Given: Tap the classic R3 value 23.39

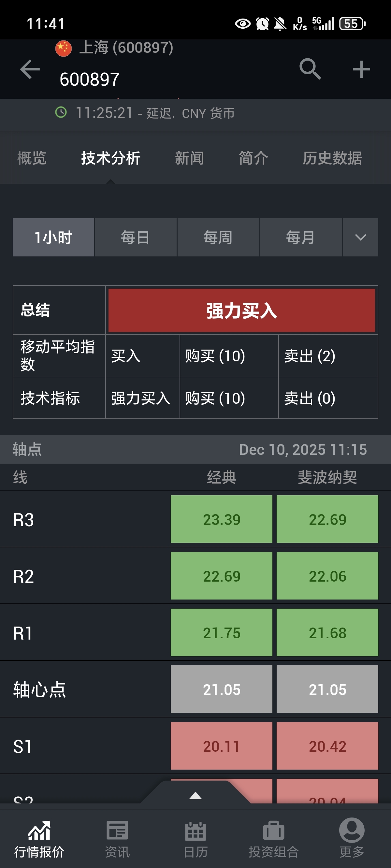Looking at the screenshot, I should (x=221, y=519).
